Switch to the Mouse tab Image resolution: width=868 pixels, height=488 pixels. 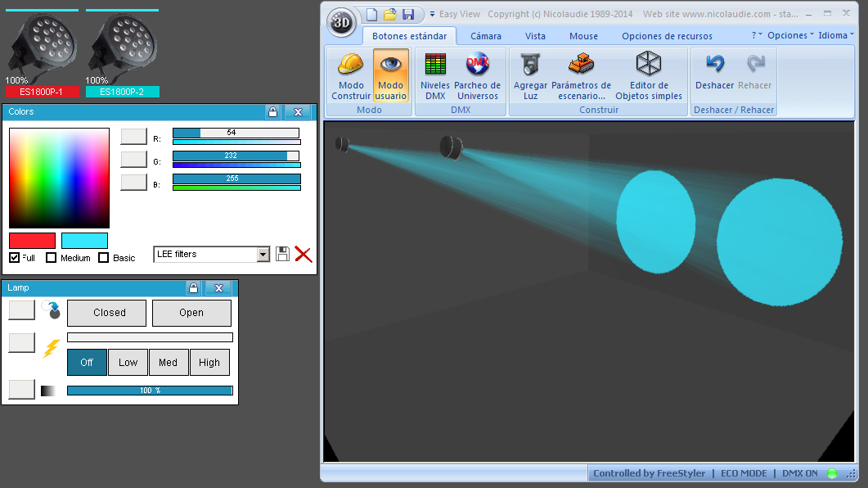point(583,36)
